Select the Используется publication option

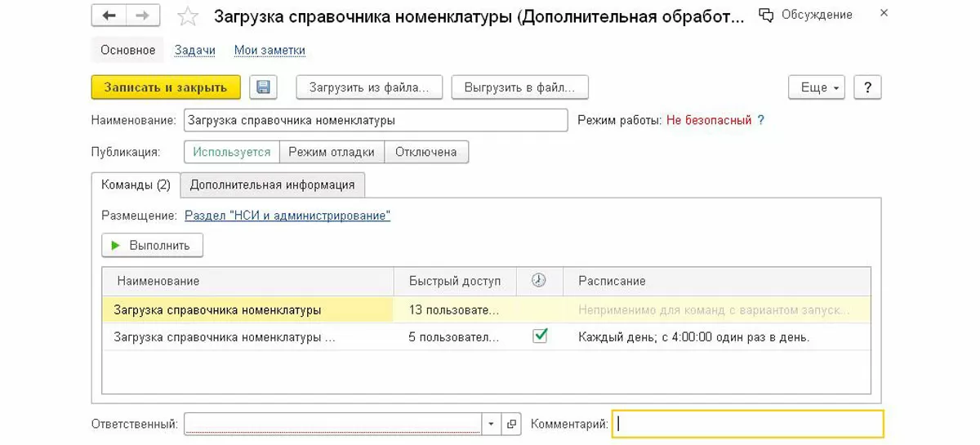click(x=232, y=152)
